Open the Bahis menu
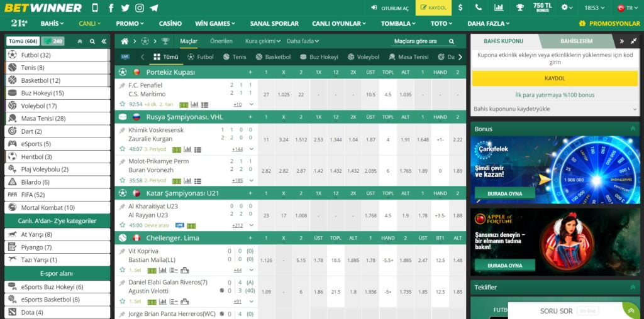The width and height of the screenshot is (644, 319). click(52, 24)
